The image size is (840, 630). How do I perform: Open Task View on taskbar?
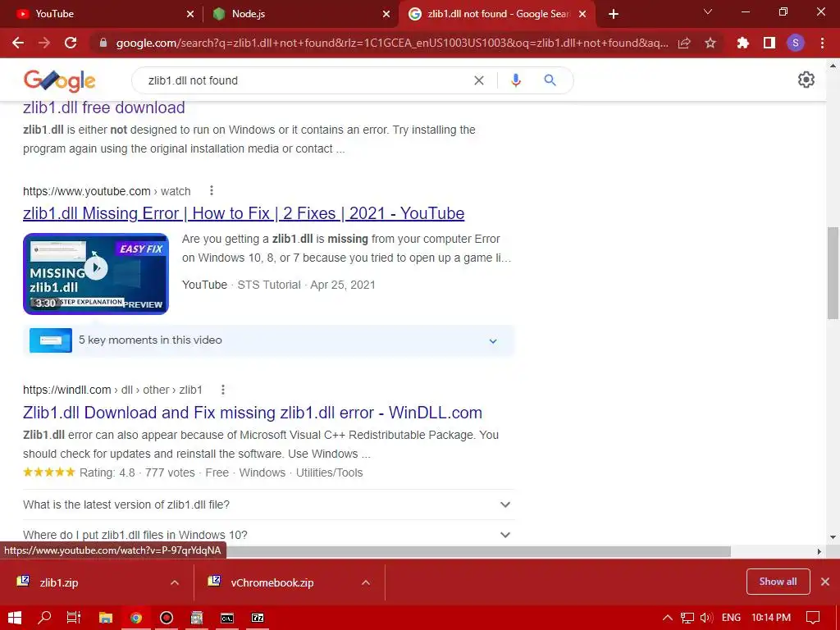pyautogui.click(x=73, y=618)
